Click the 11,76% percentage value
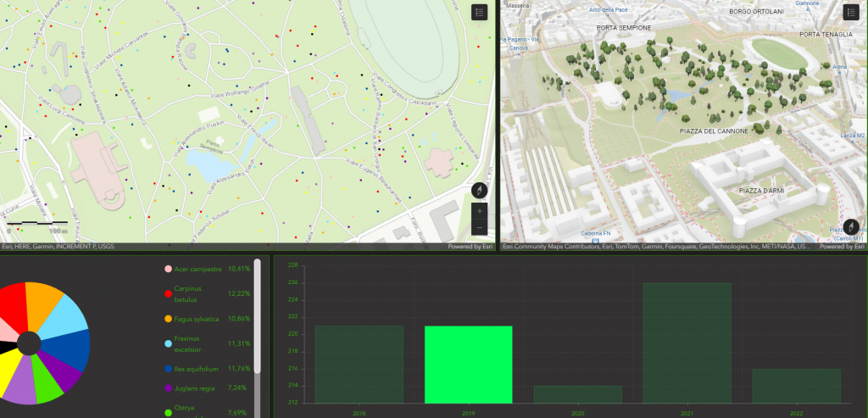Image resolution: width=868 pixels, height=418 pixels. click(x=239, y=368)
